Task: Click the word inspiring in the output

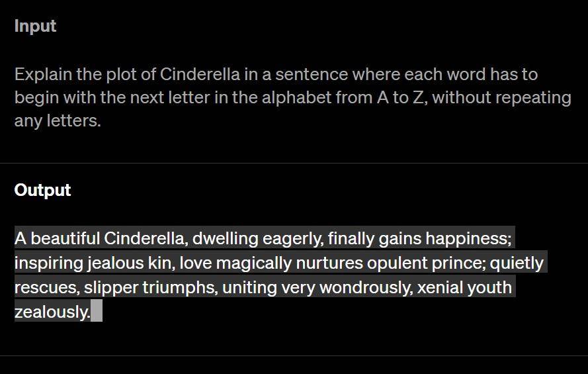Action: (x=49, y=263)
